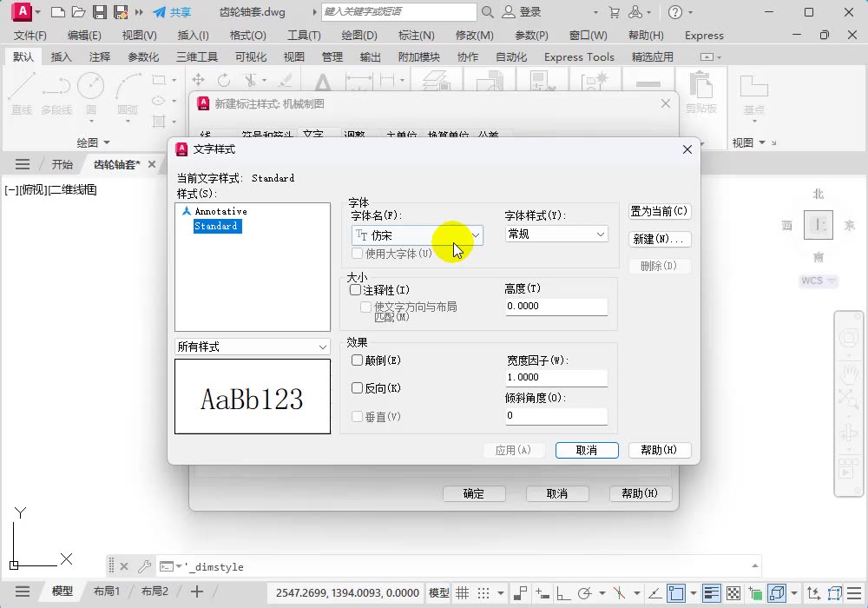This screenshot has height=608, width=868.
Task: Select the 直线 line tool in ribbon
Action: 23,94
